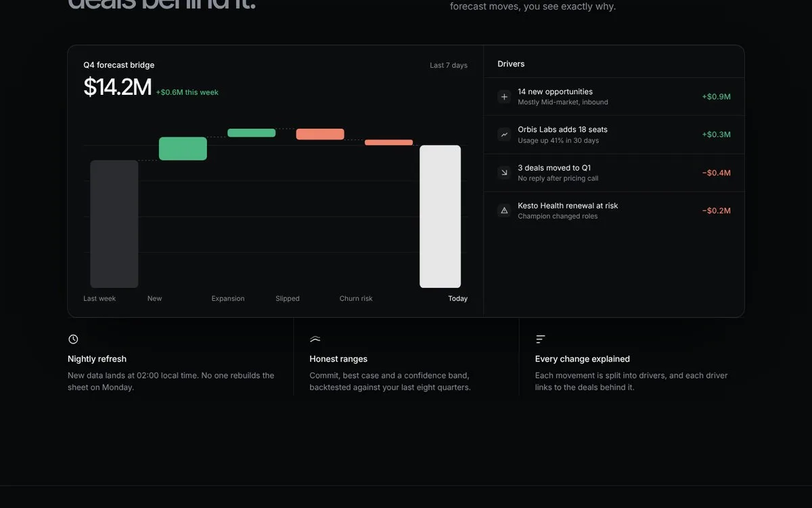Open the 14 new opportunities driver
The image size is (812, 508).
click(x=614, y=97)
